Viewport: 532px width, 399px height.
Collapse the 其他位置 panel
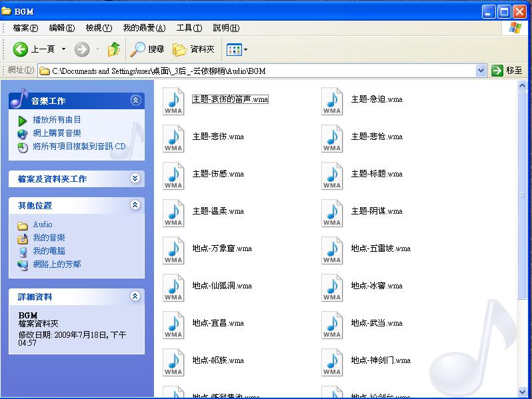135,204
